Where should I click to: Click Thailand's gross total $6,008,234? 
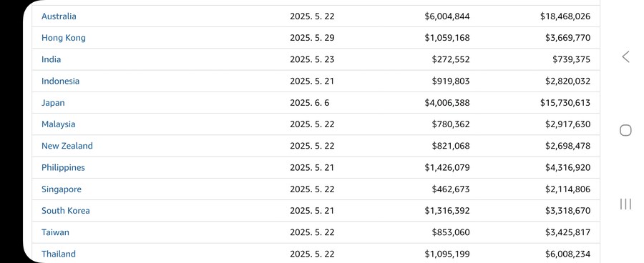tap(568, 254)
